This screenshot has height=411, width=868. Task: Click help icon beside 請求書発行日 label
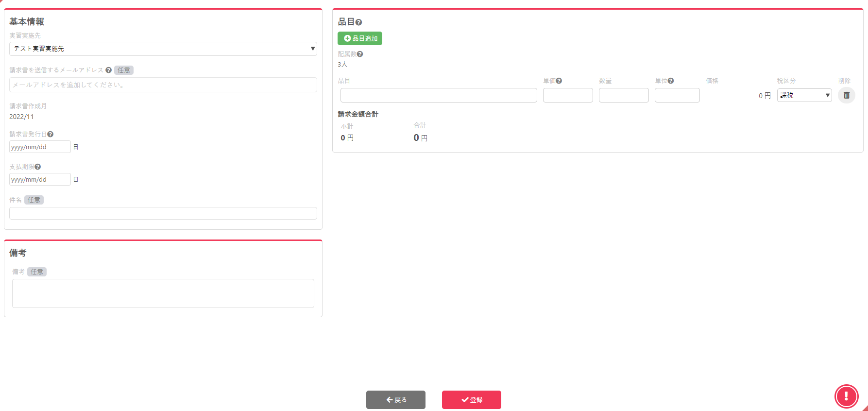(51, 135)
